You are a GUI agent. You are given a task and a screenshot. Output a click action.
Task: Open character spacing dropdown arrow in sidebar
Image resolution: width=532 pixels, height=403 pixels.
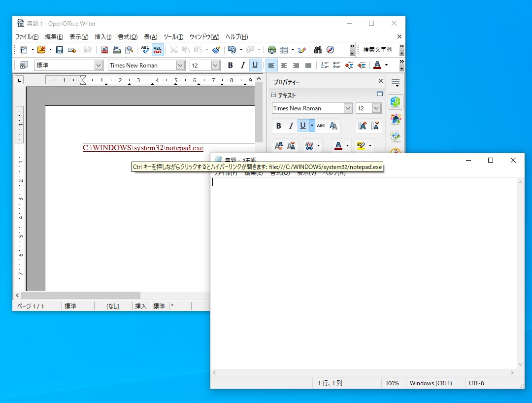click(318, 146)
